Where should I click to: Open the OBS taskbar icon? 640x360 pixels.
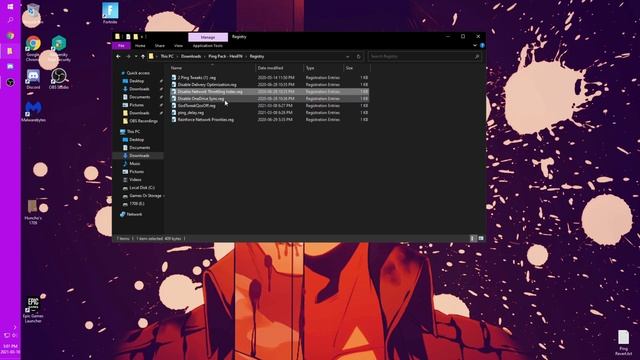pyautogui.click(x=10, y=82)
